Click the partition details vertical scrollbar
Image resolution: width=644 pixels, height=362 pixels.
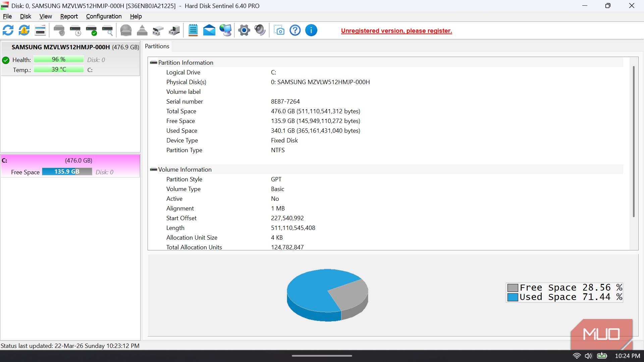coord(634,141)
